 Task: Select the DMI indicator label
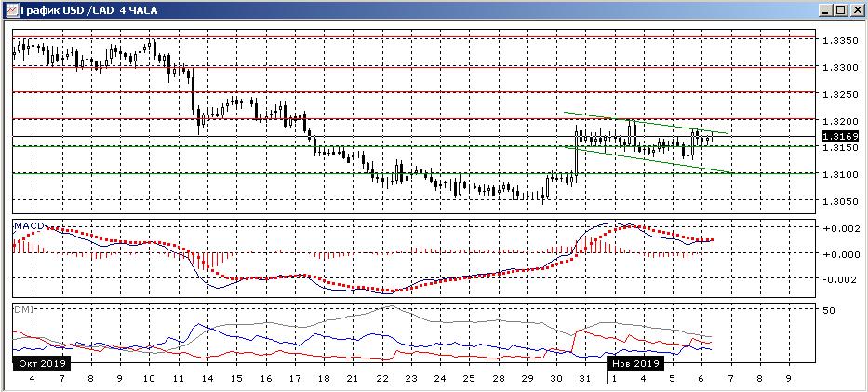(x=23, y=308)
